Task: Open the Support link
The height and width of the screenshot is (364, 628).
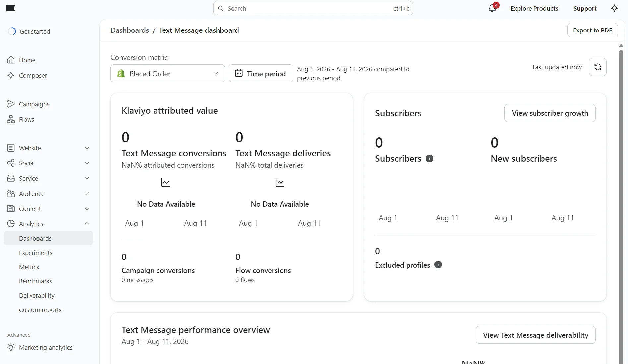Action: (585, 8)
